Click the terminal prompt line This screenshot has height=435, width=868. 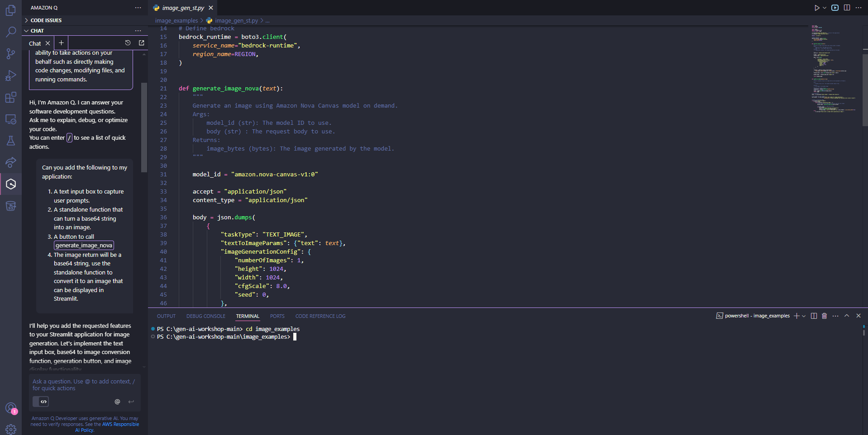pyautogui.click(x=226, y=337)
